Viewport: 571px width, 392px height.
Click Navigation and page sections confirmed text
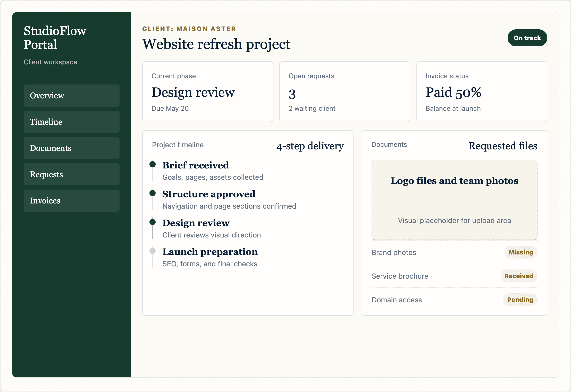pos(229,206)
